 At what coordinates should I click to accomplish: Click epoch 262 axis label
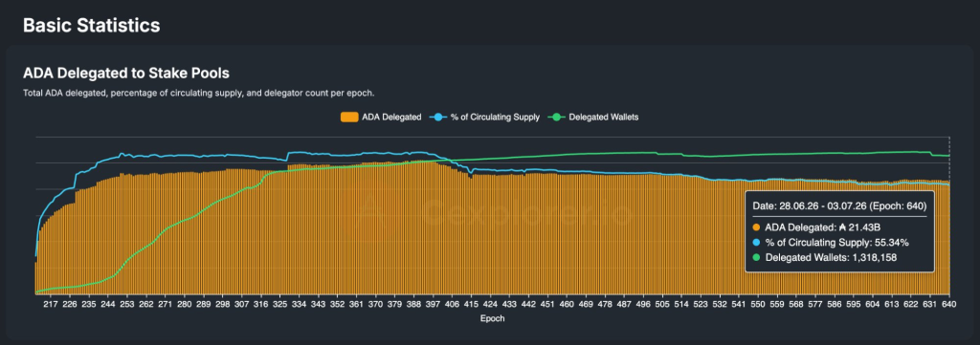pyautogui.click(x=146, y=305)
